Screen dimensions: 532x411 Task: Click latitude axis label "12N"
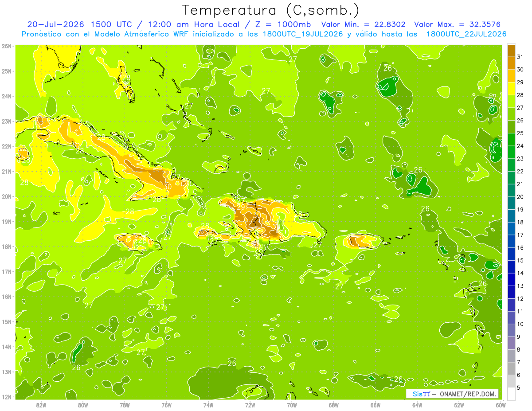click(7, 397)
